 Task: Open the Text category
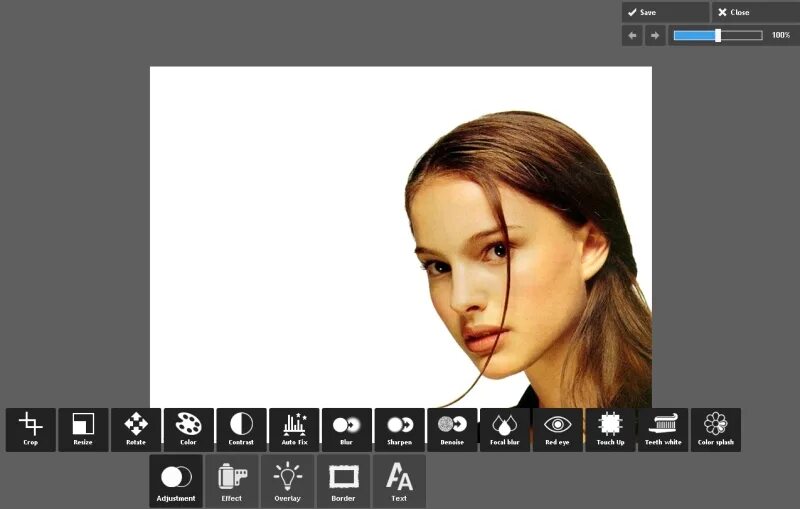click(399, 481)
